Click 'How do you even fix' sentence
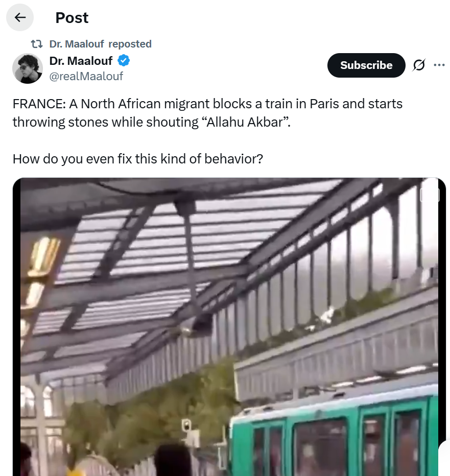 coord(138,159)
